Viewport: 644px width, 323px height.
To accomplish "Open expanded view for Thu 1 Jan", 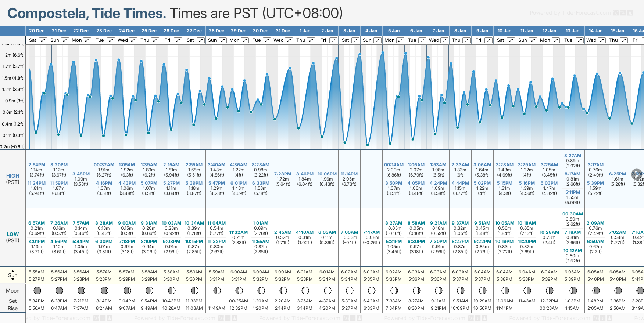I will click(x=311, y=40).
